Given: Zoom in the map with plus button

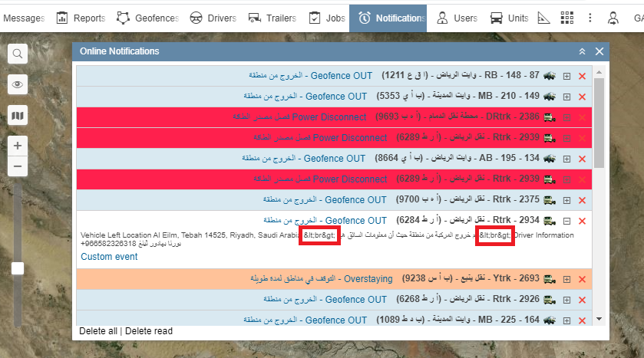Looking at the screenshot, I should (17, 146).
